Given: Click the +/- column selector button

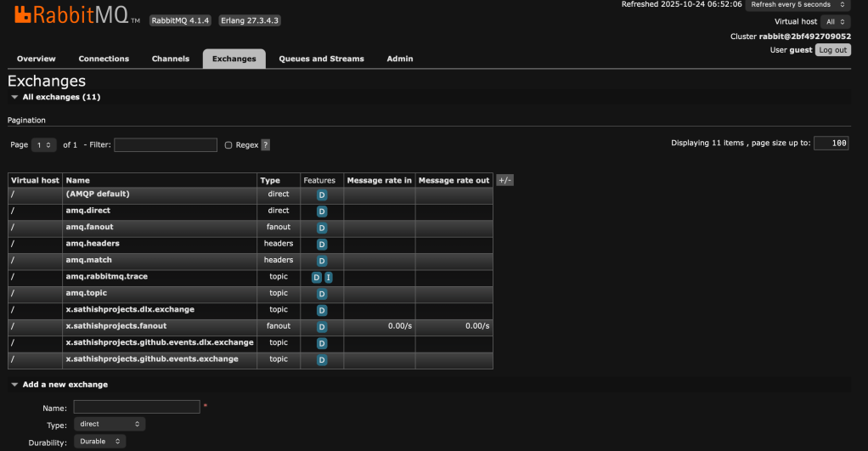Looking at the screenshot, I should point(504,180).
